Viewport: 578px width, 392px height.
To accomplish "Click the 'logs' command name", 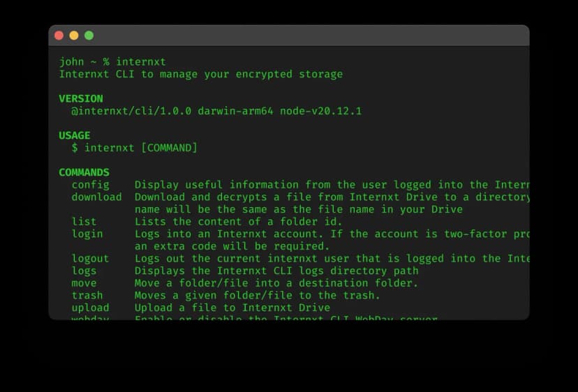I will [84, 271].
